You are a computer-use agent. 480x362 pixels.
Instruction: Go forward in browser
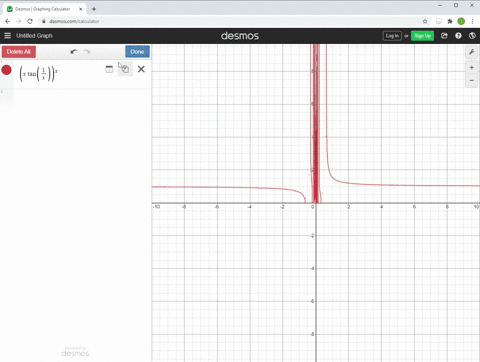[x=19, y=21]
